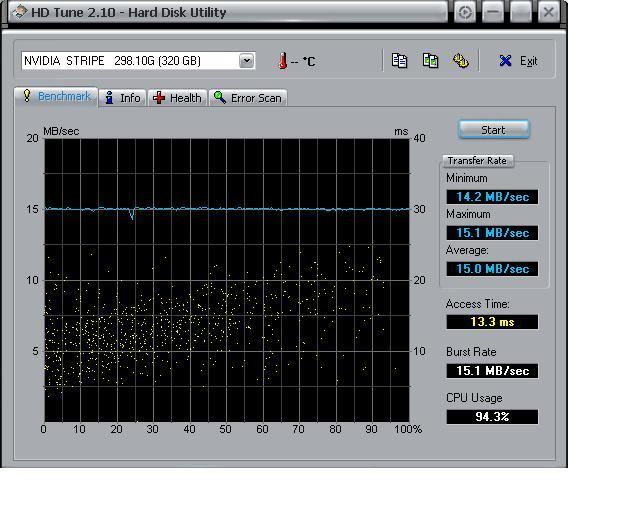Click the blue X Exit icon

point(505,61)
